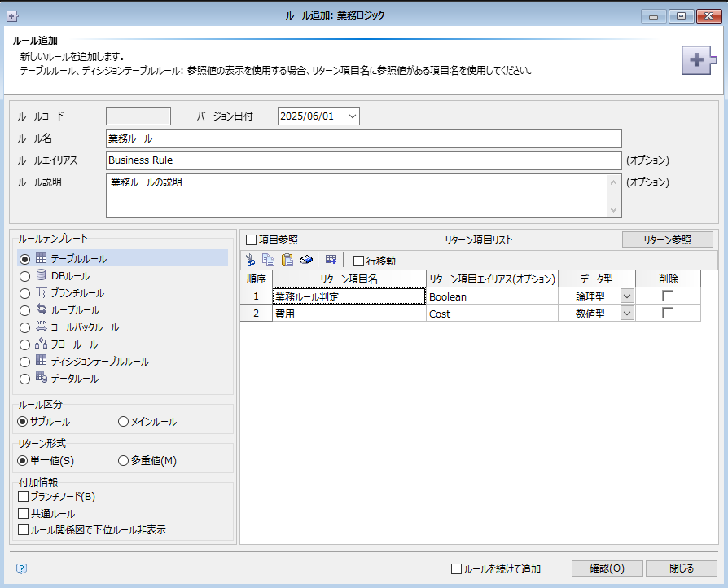The height and width of the screenshot is (588, 728).
Task: Select the ループルール radio button
Action: coord(25,310)
